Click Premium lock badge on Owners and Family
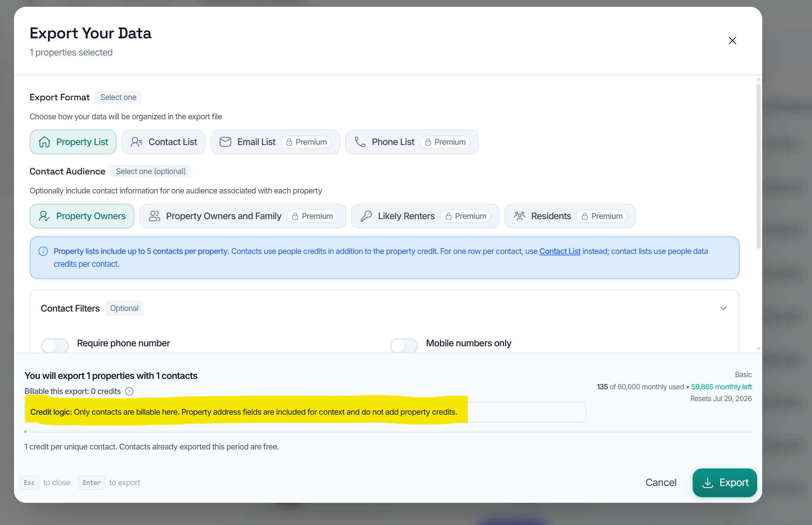Viewport: 812px width, 525px height. pyautogui.click(x=312, y=216)
